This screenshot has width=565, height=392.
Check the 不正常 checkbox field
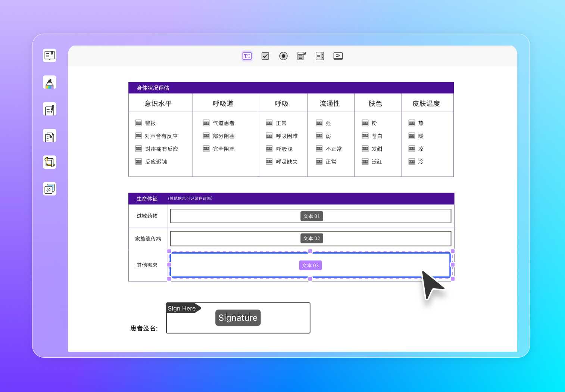319,149
